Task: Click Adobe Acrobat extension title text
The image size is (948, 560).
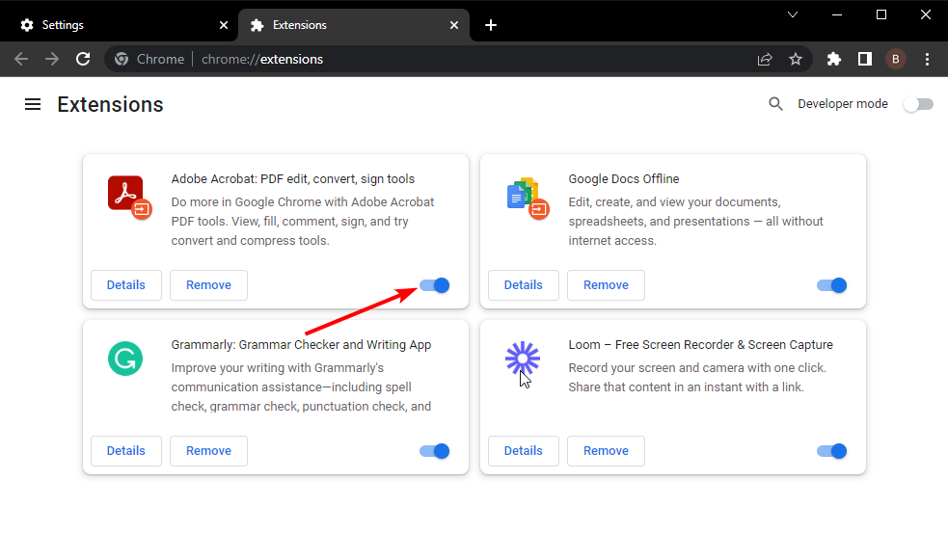Action: [292, 179]
